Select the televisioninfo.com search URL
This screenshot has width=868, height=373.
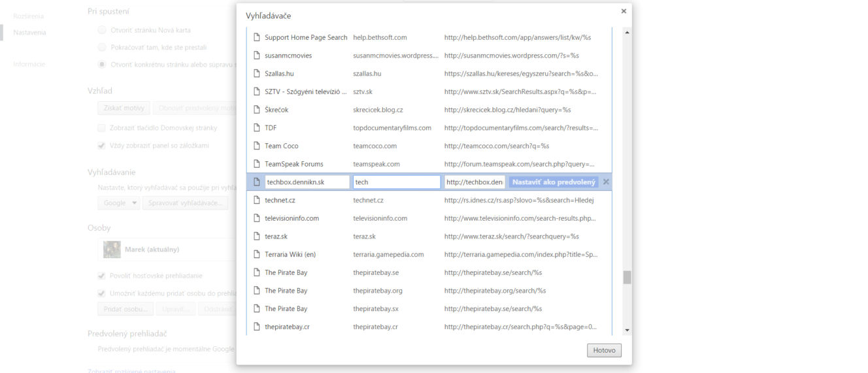[x=520, y=218]
